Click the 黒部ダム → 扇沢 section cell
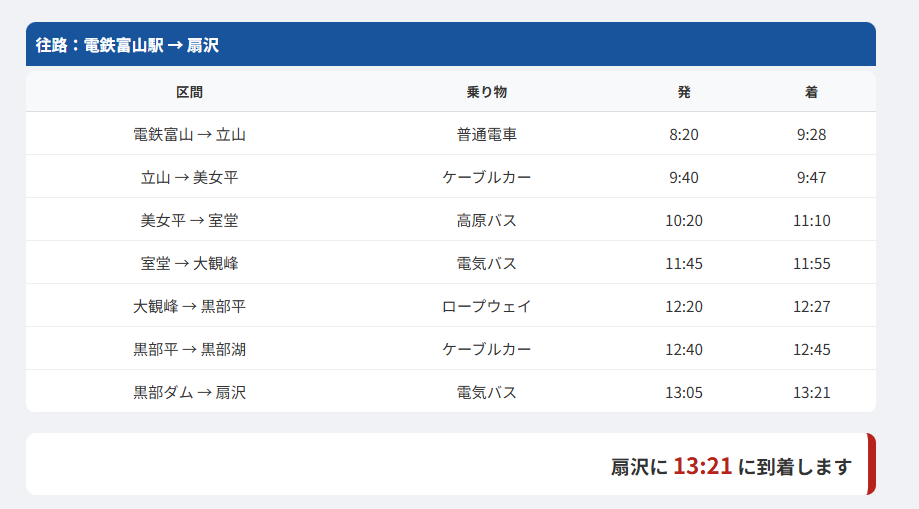 click(x=189, y=392)
